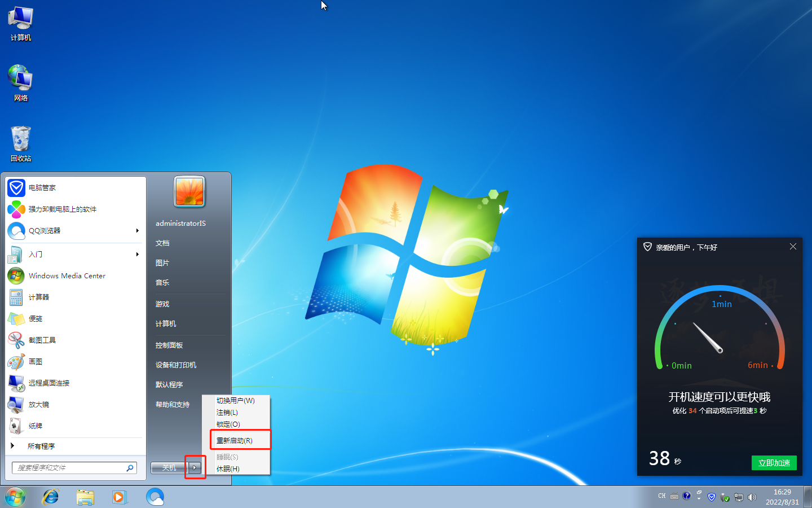Open 入门 in the Start menu
The width and height of the screenshot is (812, 508).
click(x=76, y=255)
